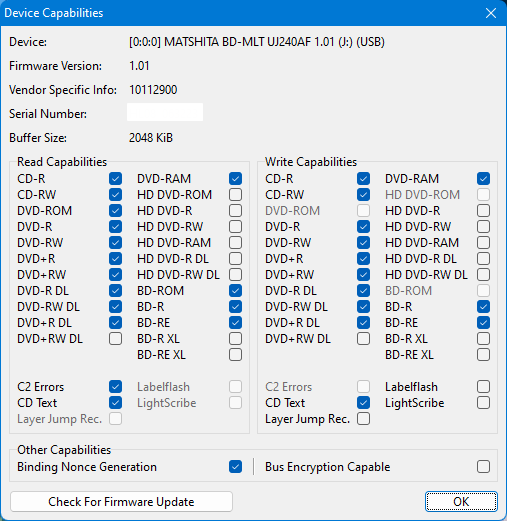The height and width of the screenshot is (521, 507).
Task: Toggle the Write DVD+R checkbox
Action: pos(363,259)
